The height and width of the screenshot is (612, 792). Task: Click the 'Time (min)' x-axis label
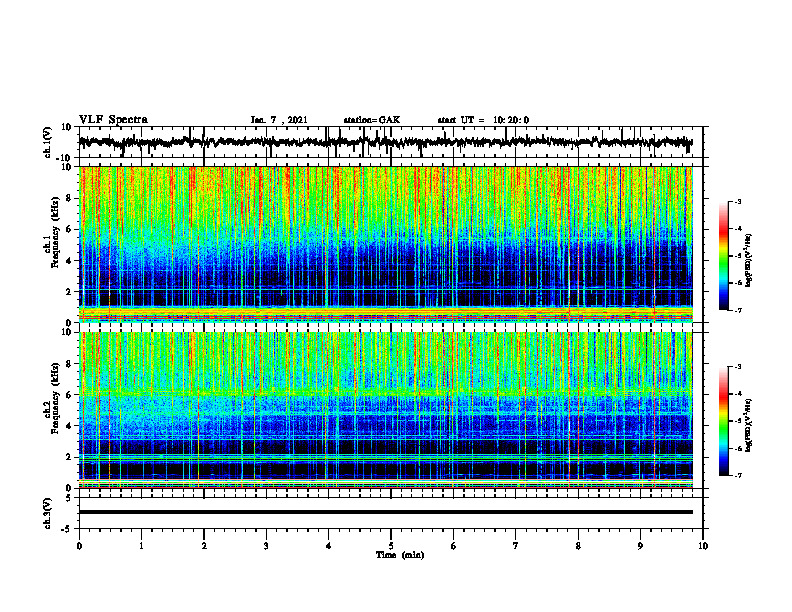(x=400, y=555)
